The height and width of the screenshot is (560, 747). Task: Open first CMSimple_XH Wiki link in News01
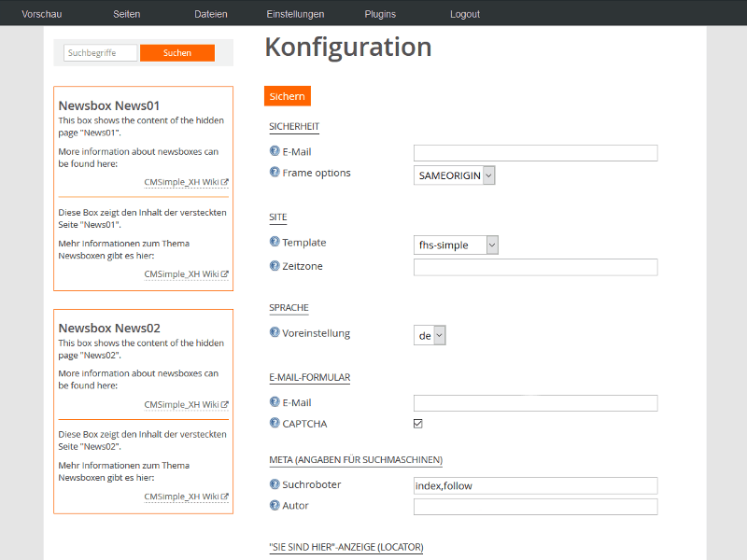186,182
